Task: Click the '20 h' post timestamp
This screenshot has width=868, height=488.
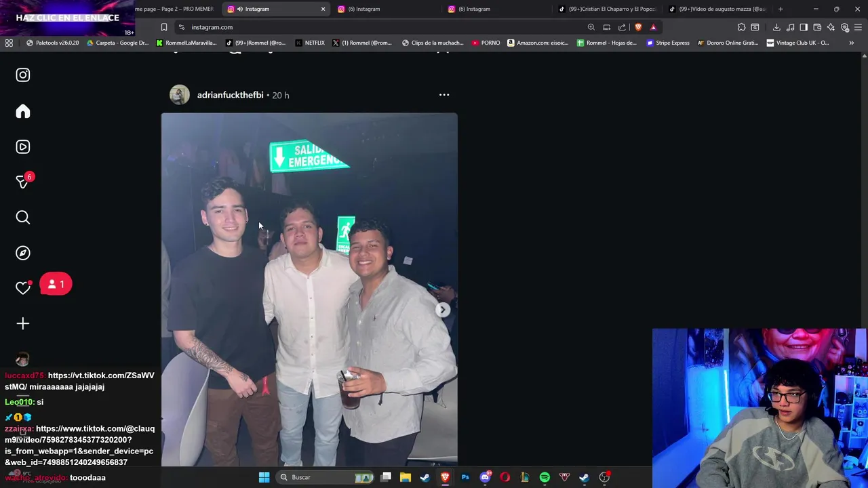Action: coord(281,96)
